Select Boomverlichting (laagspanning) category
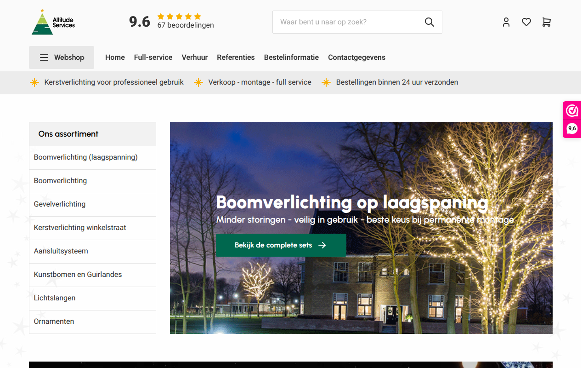The image size is (588, 368). (92, 158)
